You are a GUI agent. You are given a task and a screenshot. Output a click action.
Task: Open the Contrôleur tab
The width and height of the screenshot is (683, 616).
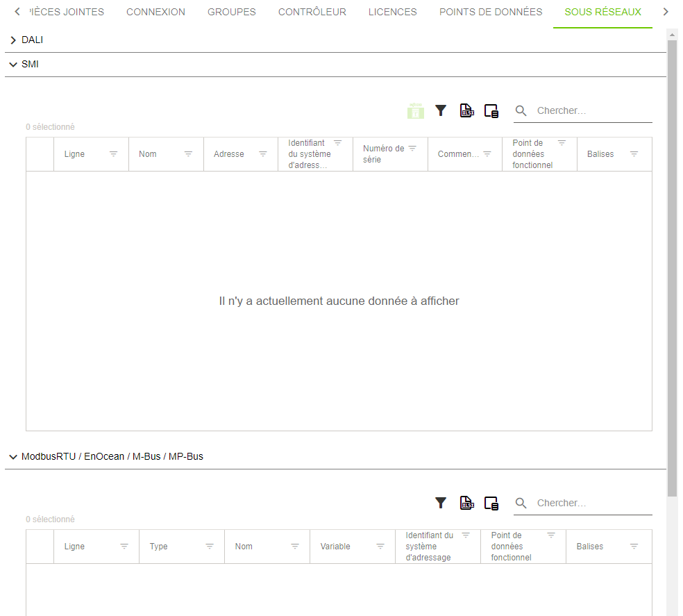click(312, 12)
